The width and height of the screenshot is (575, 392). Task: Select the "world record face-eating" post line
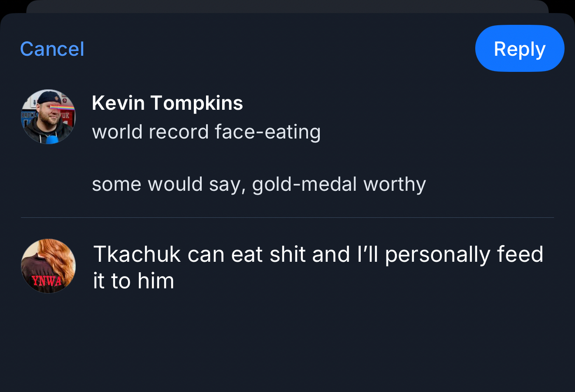206,132
